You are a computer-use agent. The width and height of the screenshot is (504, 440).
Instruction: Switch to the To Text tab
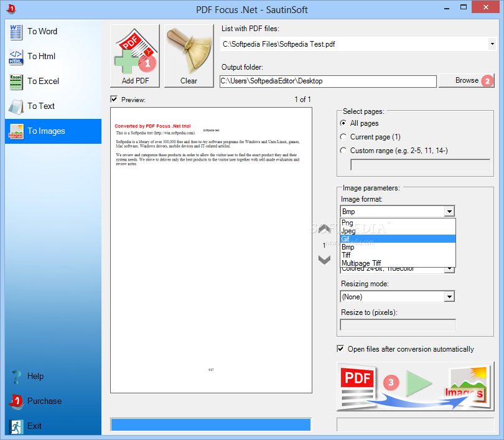[x=53, y=106]
